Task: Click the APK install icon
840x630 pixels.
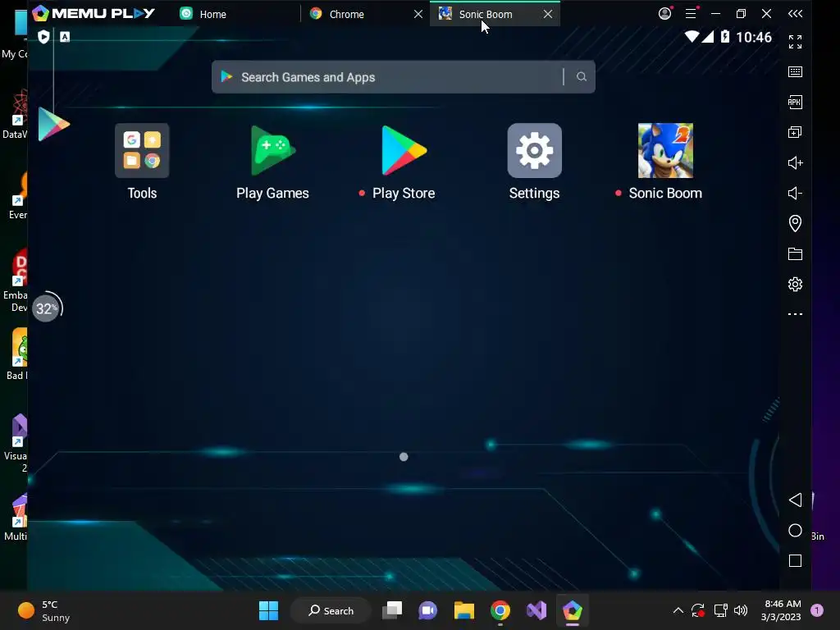Action: [795, 103]
